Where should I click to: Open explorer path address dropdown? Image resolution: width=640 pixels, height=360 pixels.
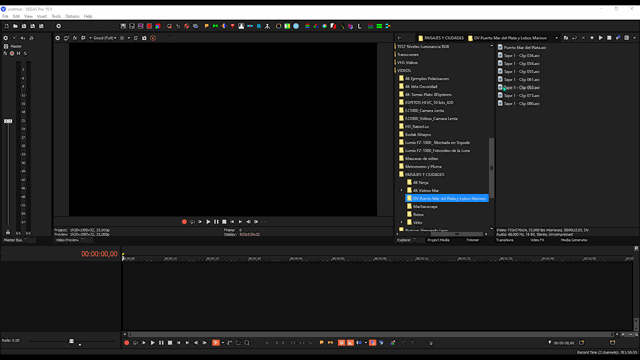pos(556,38)
